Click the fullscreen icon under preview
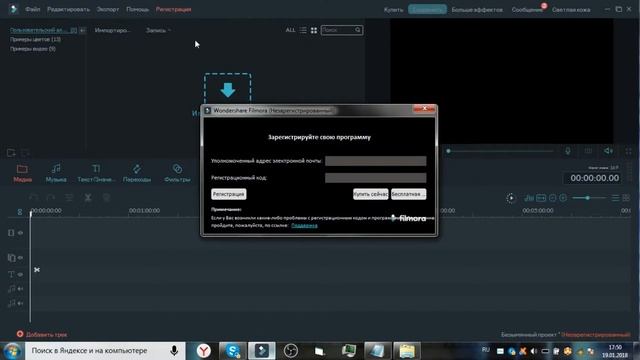 [x=629, y=151]
